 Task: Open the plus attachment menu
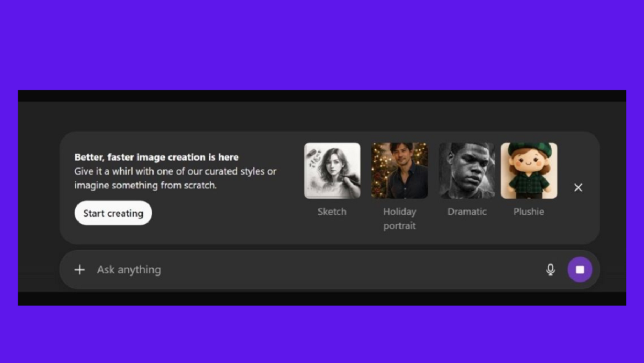[79, 270]
